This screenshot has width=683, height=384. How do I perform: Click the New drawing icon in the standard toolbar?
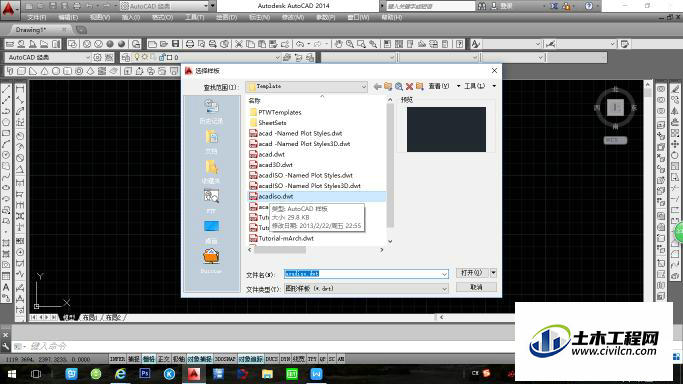point(152,44)
